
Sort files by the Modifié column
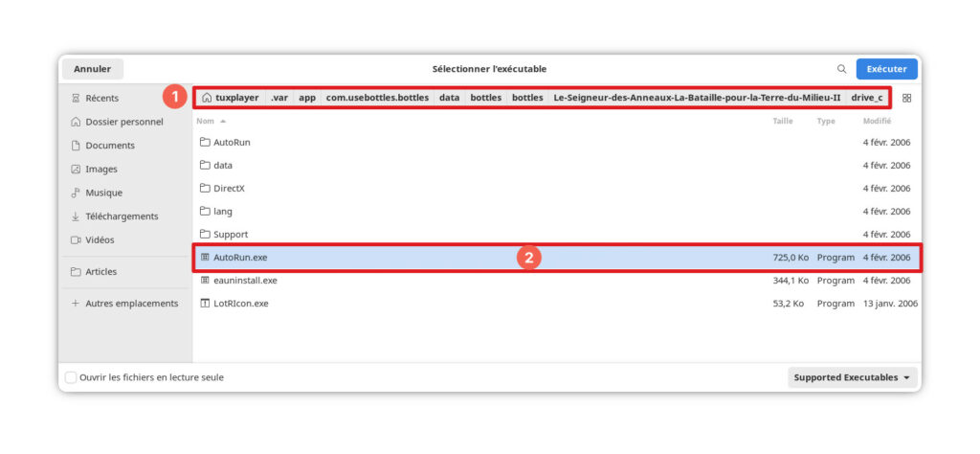point(877,122)
